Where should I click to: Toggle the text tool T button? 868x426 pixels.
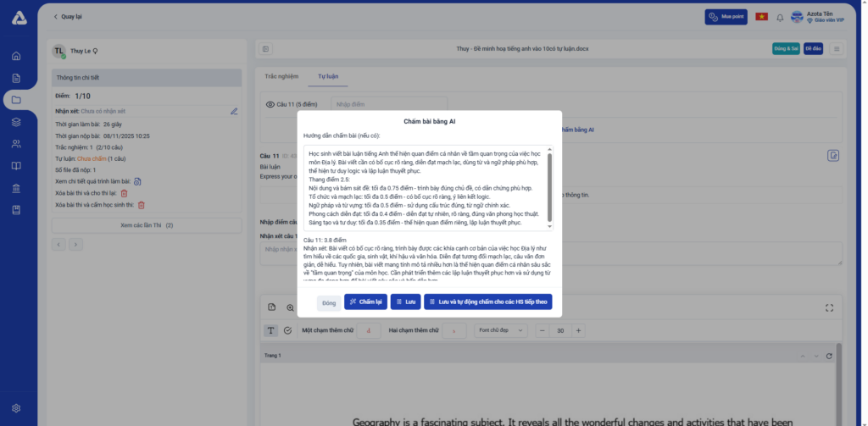point(271,330)
